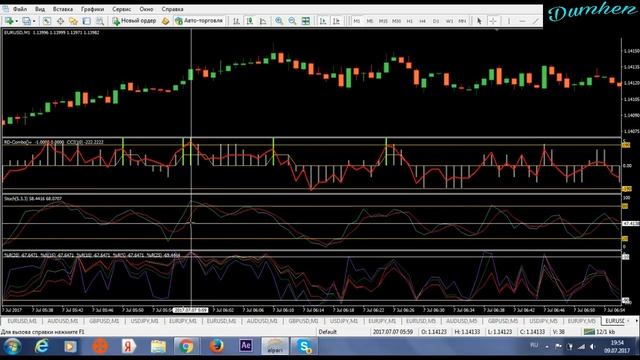The width and height of the screenshot is (640, 360).
Task: Click the New Chart toolbar icon
Action: (9, 21)
